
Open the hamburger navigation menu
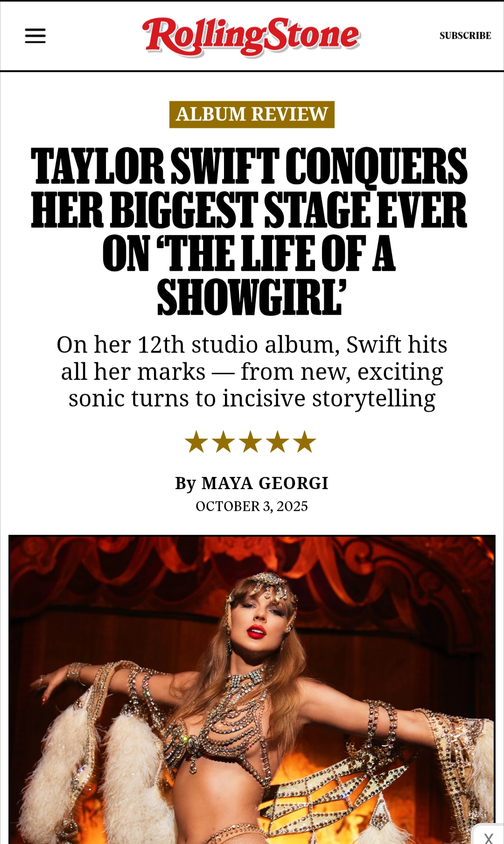click(35, 35)
